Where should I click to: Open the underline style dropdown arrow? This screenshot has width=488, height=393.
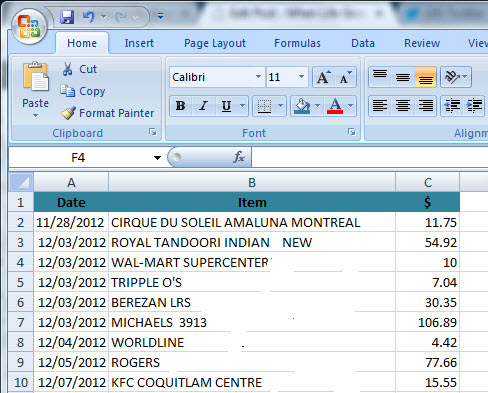coord(243,106)
